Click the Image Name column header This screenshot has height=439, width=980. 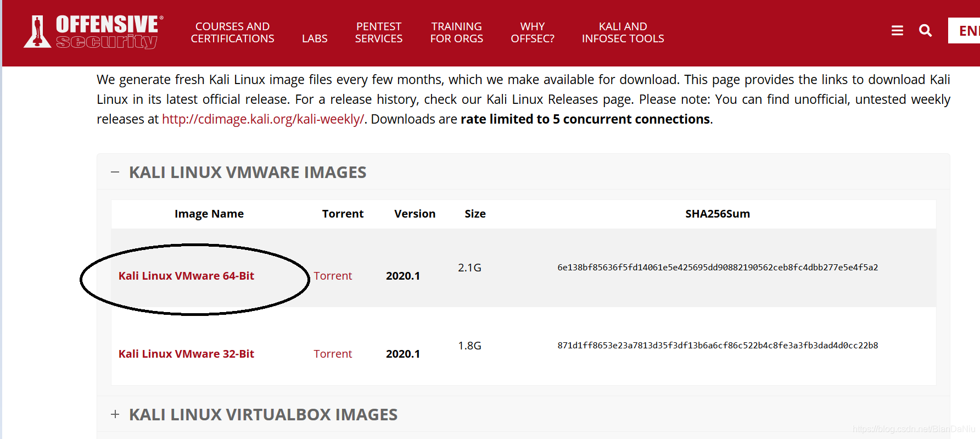coord(209,214)
